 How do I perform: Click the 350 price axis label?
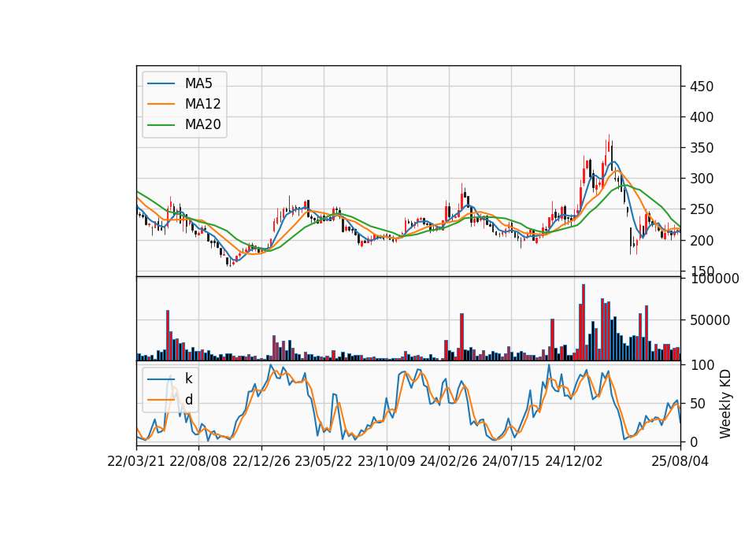coord(702,148)
